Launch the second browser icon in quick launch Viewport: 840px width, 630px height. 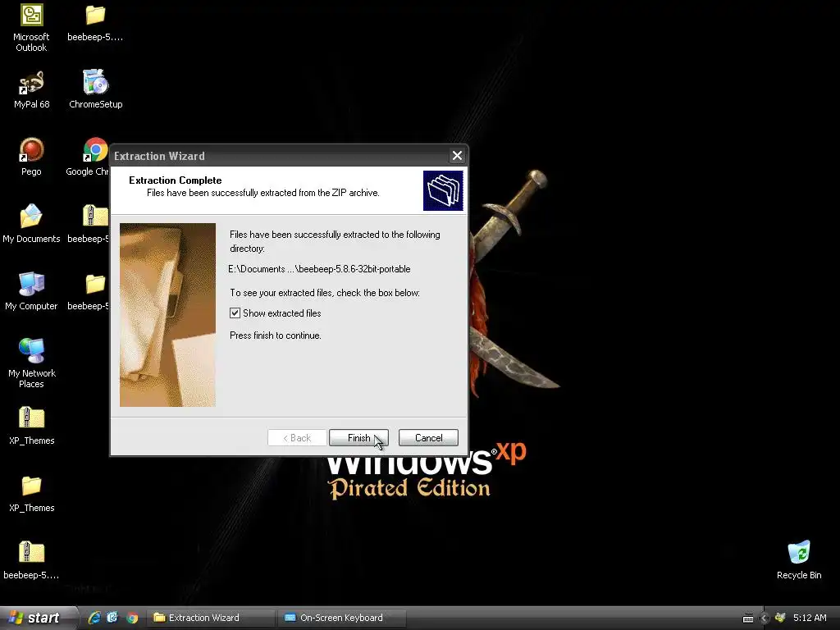click(112, 618)
